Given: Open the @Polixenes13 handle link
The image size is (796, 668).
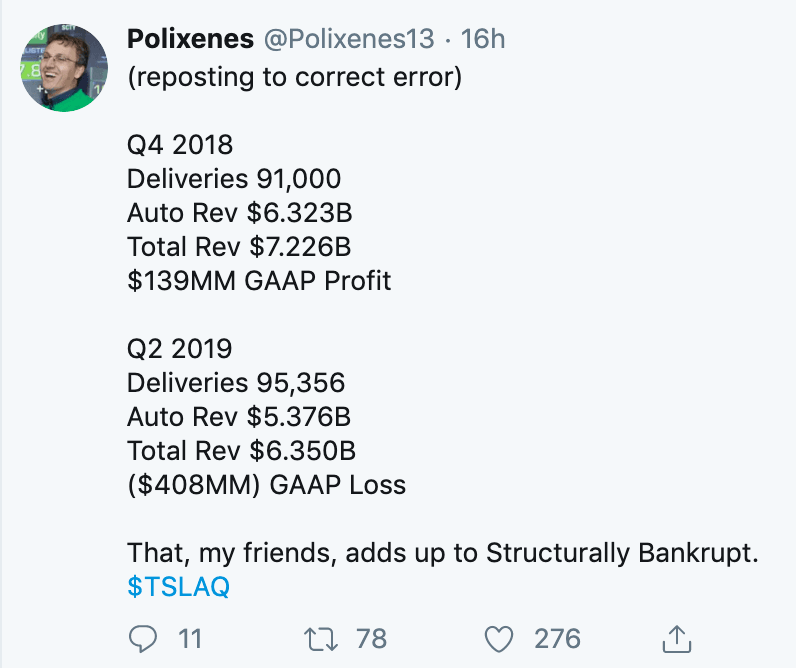Looking at the screenshot, I should pos(348,39).
